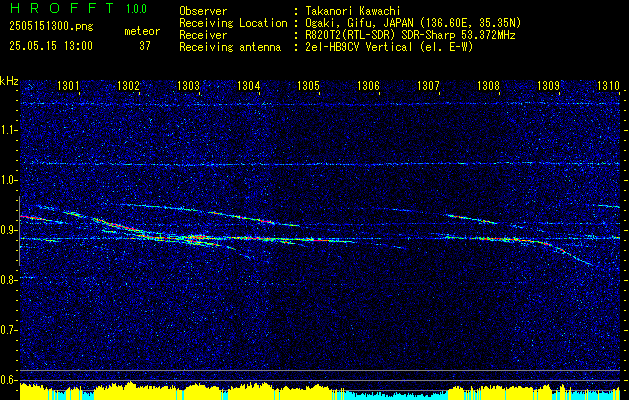Click the 0.7 kHz axis label

(x=8, y=330)
